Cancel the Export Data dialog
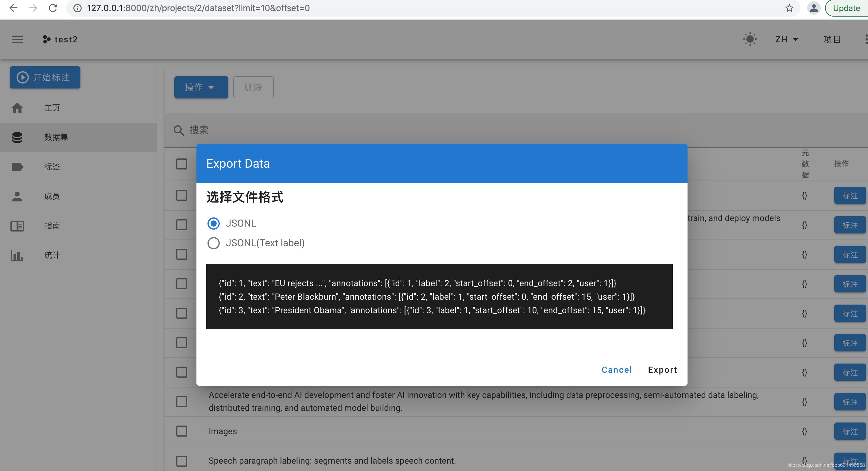 tap(616, 369)
